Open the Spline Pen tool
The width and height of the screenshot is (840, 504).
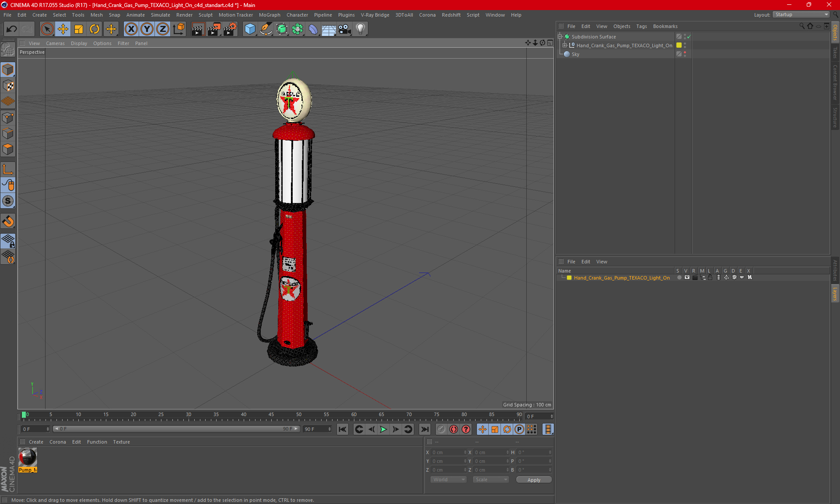266,29
